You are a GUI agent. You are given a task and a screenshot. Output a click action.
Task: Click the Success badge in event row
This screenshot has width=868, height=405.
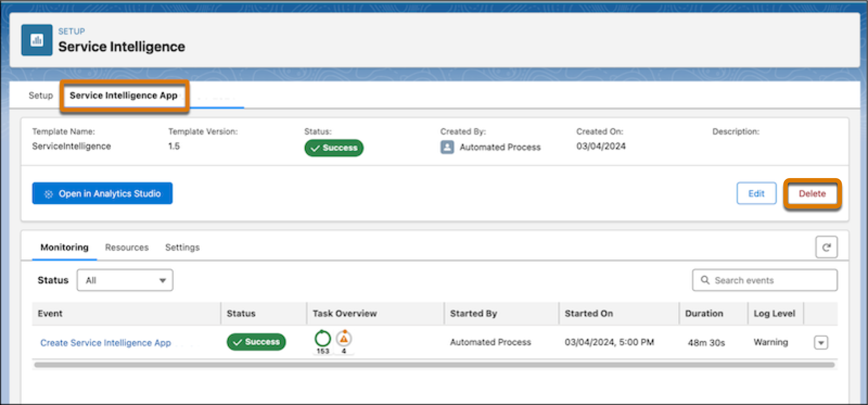click(x=256, y=342)
